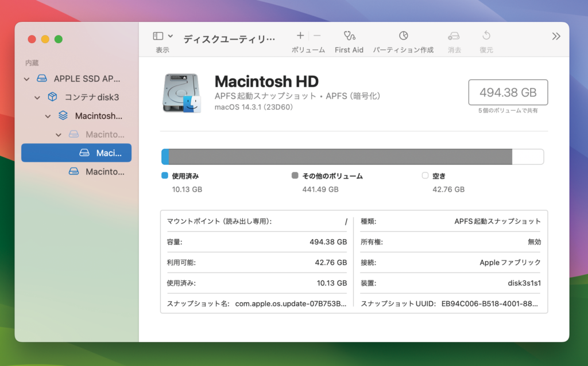
Task: Click the 所有権 無効 row
Action: [x=451, y=242]
